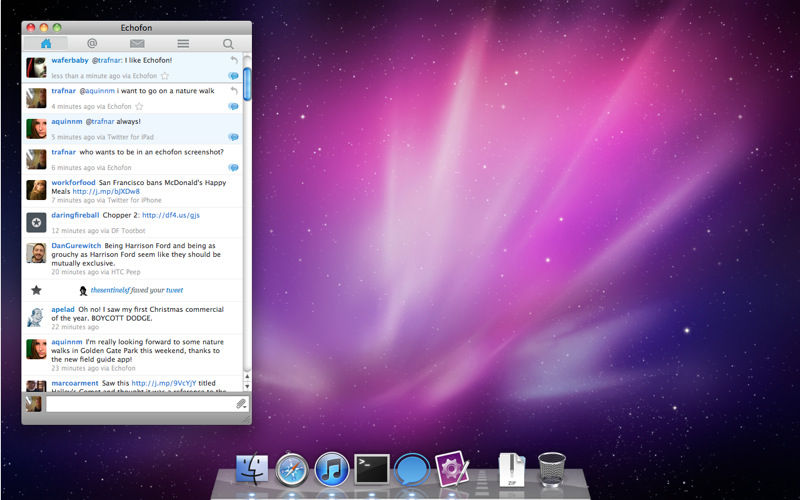Open the purple gear-and-pencil Dock app

[452, 468]
